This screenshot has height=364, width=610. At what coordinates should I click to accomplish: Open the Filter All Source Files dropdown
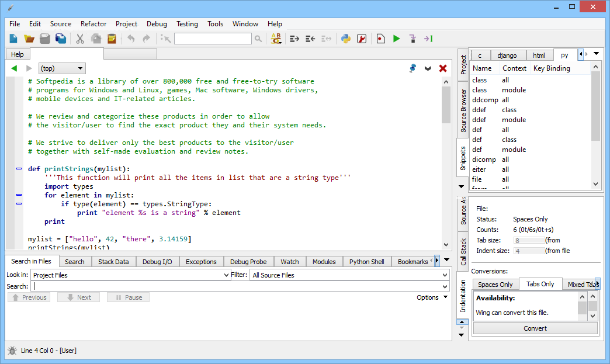pyautogui.click(x=349, y=275)
